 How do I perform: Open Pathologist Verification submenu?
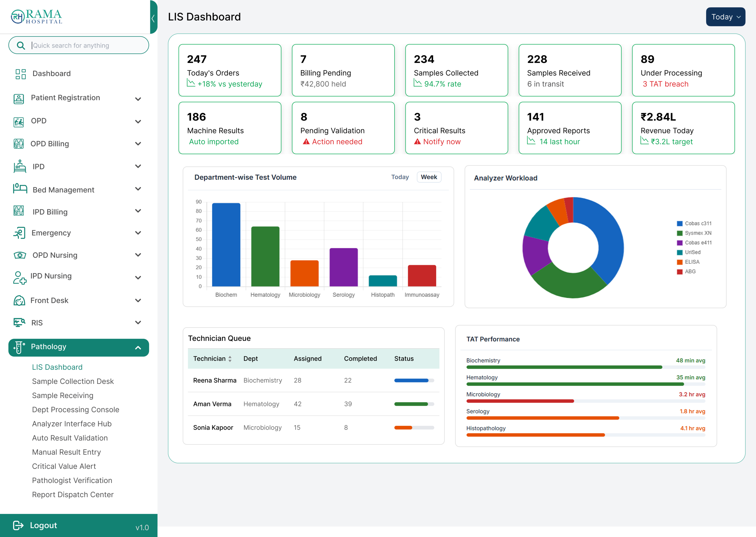tap(72, 480)
